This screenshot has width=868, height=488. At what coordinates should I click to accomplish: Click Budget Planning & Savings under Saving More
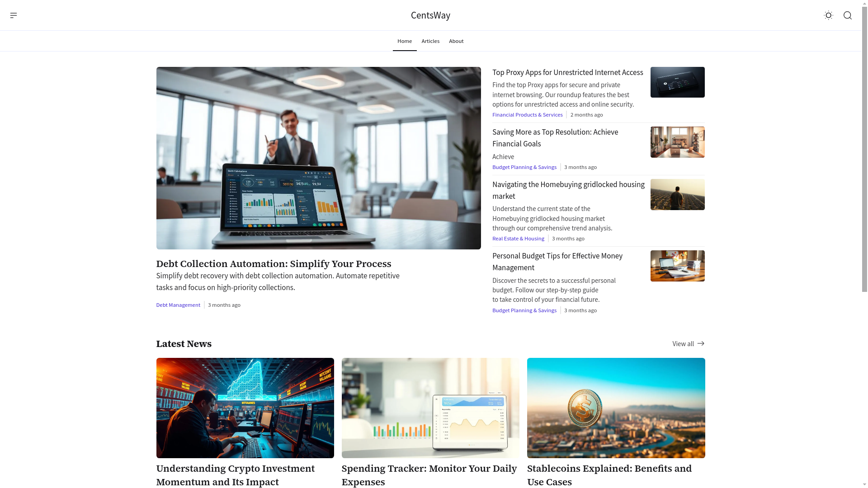524,167
